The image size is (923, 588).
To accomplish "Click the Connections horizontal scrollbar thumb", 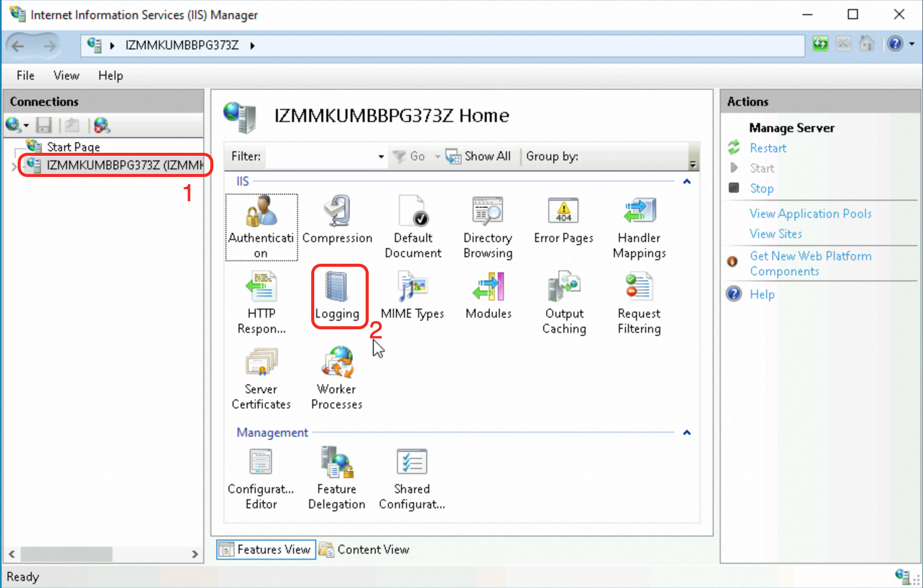I will [66, 554].
